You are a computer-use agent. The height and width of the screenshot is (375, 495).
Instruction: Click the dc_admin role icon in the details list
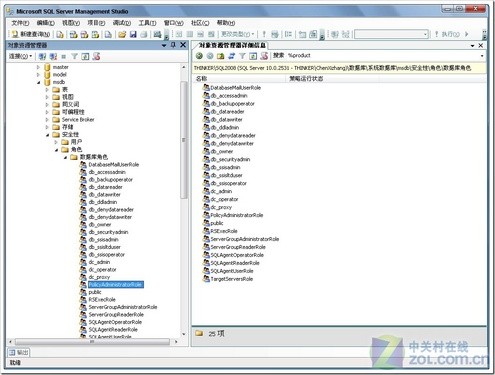point(206,191)
